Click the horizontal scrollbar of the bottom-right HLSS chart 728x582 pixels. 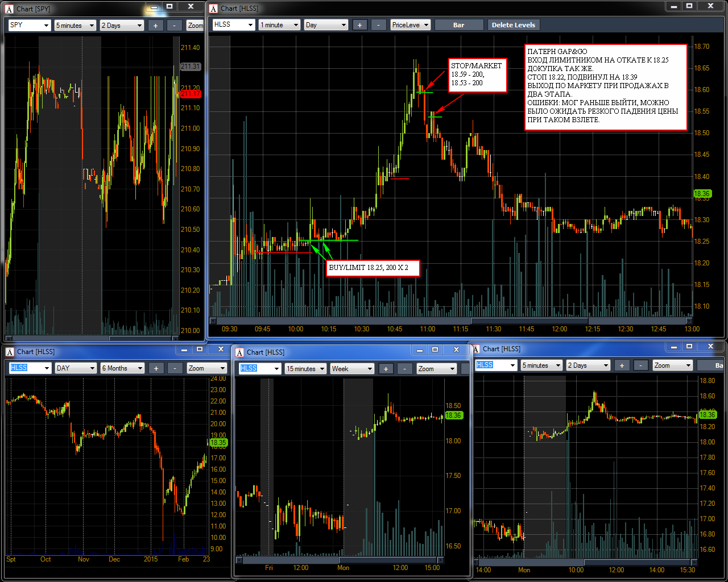(x=585, y=563)
